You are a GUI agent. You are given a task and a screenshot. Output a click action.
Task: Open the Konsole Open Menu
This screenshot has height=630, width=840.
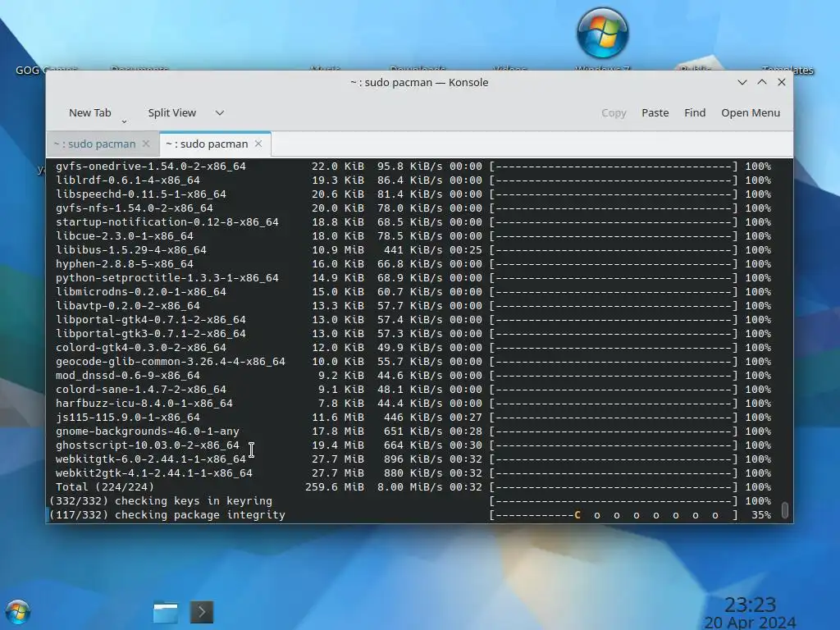tap(751, 112)
